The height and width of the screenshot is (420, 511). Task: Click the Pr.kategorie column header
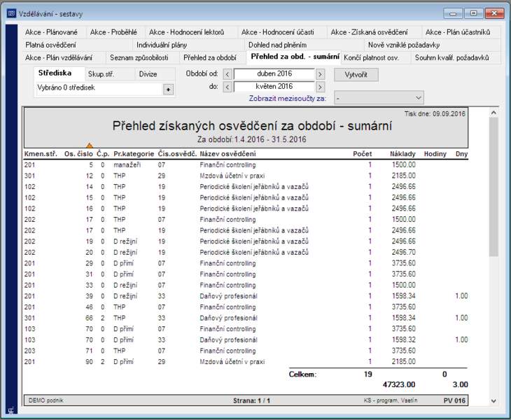(134, 154)
